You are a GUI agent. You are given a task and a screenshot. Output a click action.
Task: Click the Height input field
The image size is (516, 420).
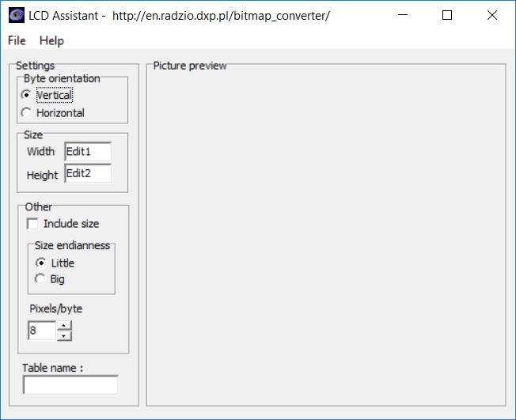pyautogui.click(x=88, y=173)
